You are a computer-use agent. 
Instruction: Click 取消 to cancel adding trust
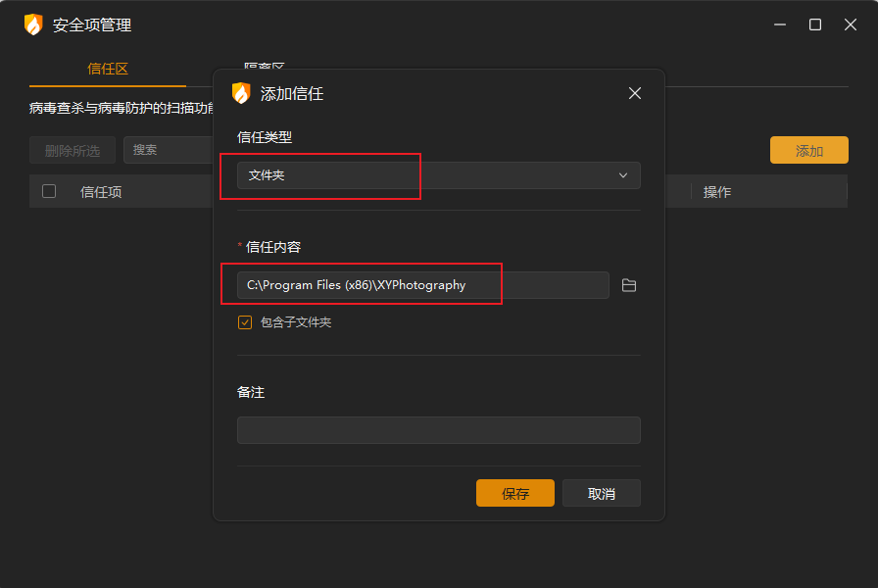click(602, 493)
